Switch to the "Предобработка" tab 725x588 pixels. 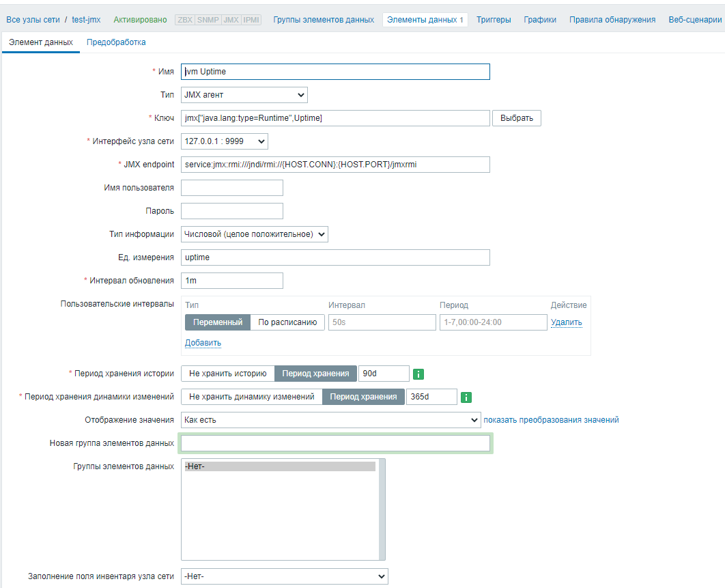tap(116, 42)
